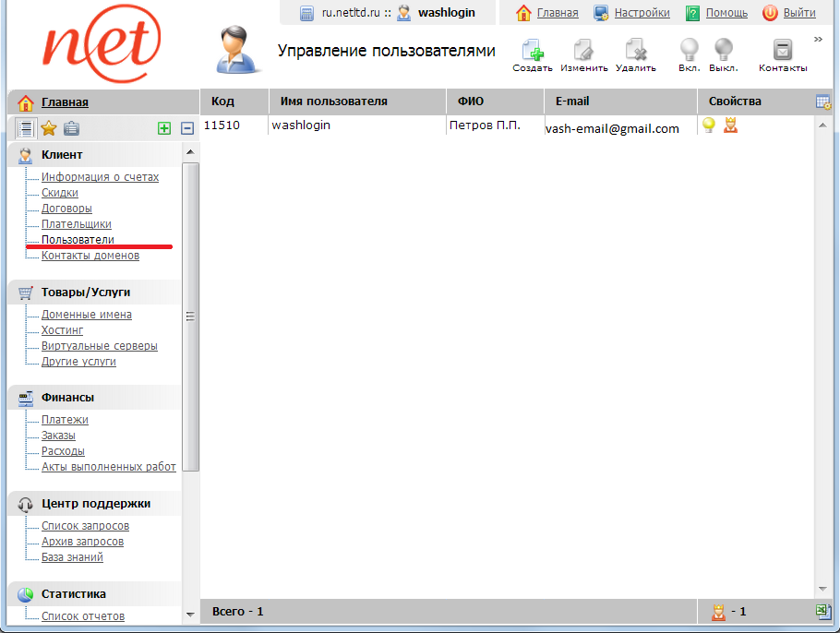Viewport: 840px width, 633px height.
Task: Open Настройки in the top menu
Action: (641, 13)
